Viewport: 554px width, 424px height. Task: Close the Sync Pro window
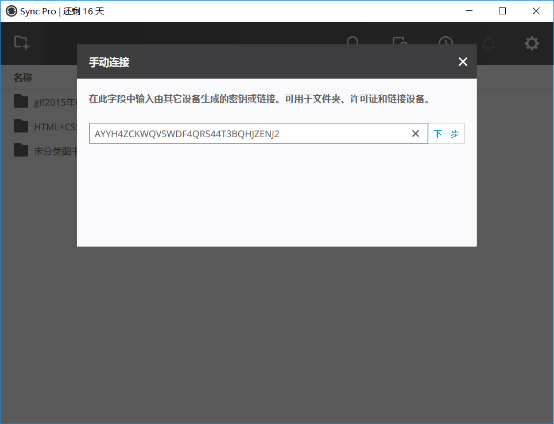point(536,11)
